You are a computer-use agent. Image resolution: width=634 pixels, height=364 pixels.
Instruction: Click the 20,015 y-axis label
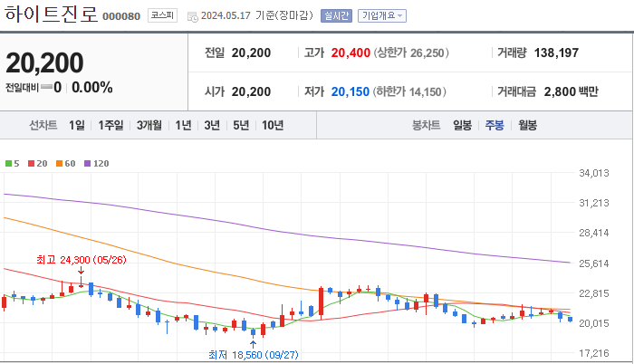pos(594,323)
